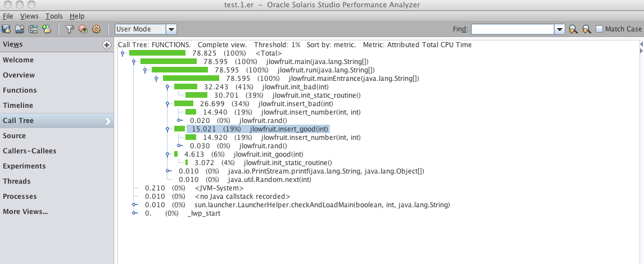Collapse the jlowfruit.main node

point(134,62)
